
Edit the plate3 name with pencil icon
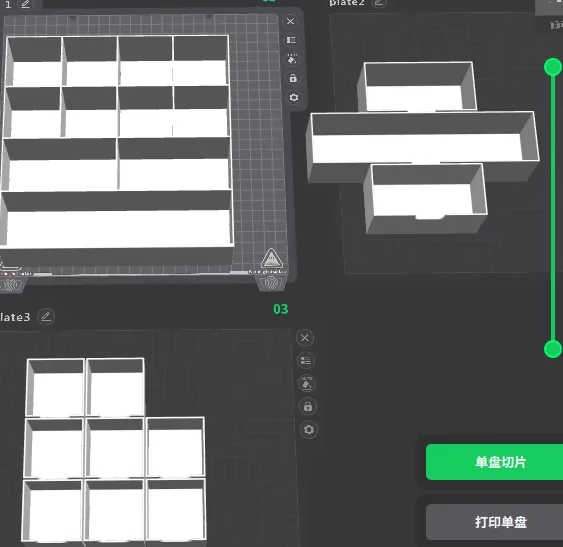click(x=46, y=316)
